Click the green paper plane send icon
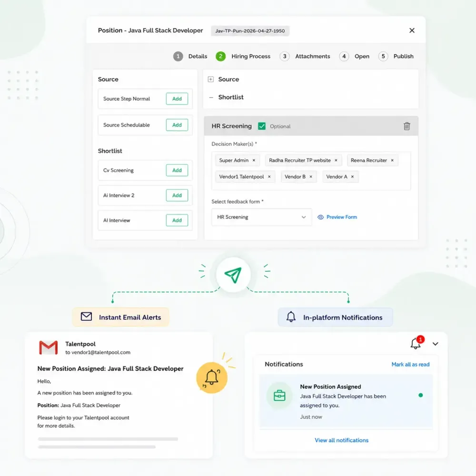 [233, 275]
